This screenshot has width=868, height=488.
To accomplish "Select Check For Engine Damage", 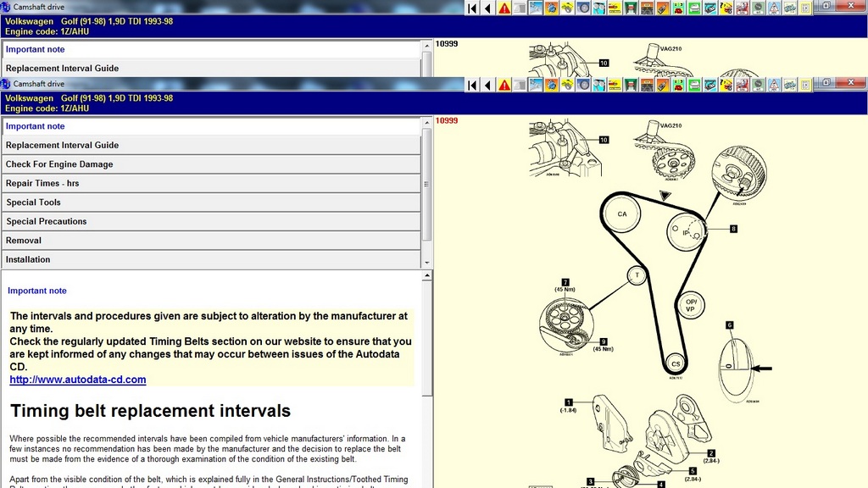I will tap(211, 164).
